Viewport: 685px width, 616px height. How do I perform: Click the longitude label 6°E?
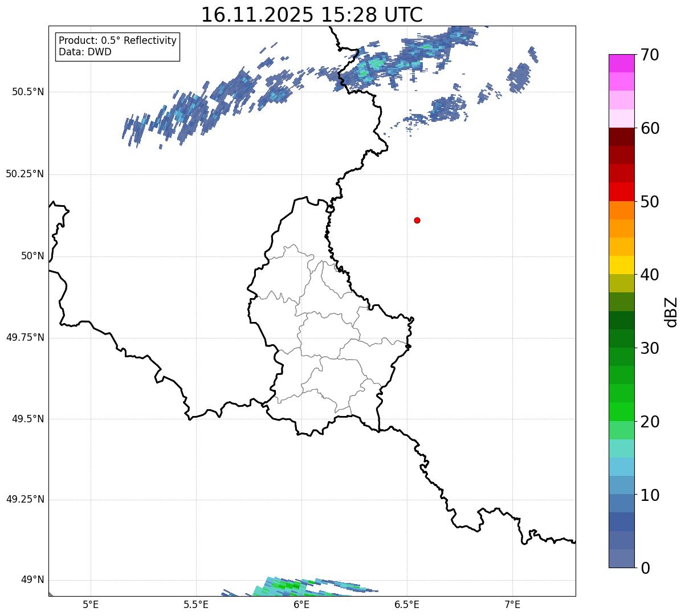(x=301, y=605)
